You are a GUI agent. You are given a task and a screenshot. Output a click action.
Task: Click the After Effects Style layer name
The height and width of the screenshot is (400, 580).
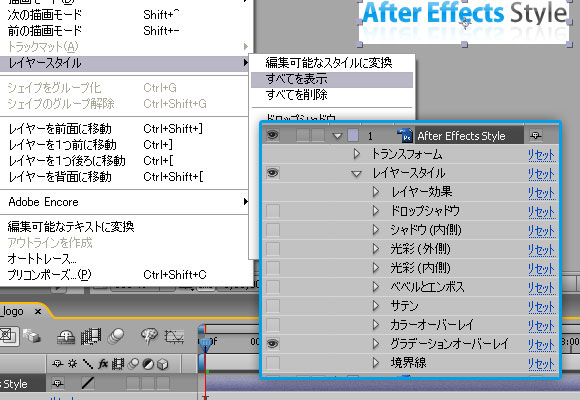click(x=461, y=136)
